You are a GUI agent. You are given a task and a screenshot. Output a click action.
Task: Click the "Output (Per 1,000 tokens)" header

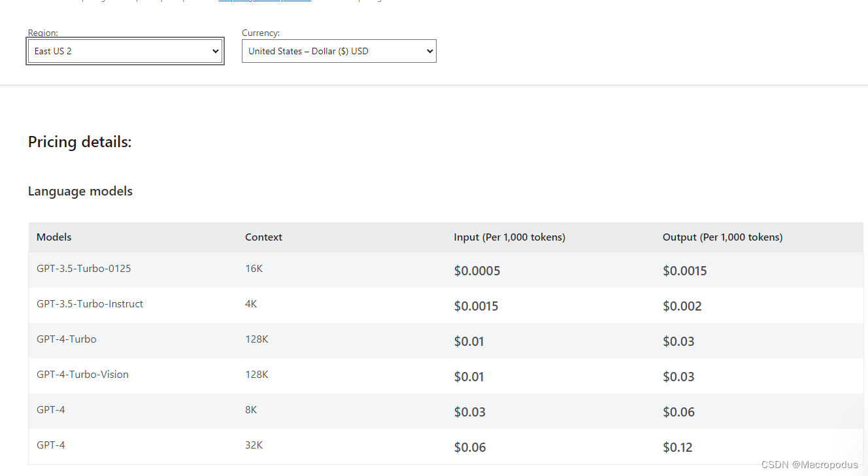[x=722, y=237]
